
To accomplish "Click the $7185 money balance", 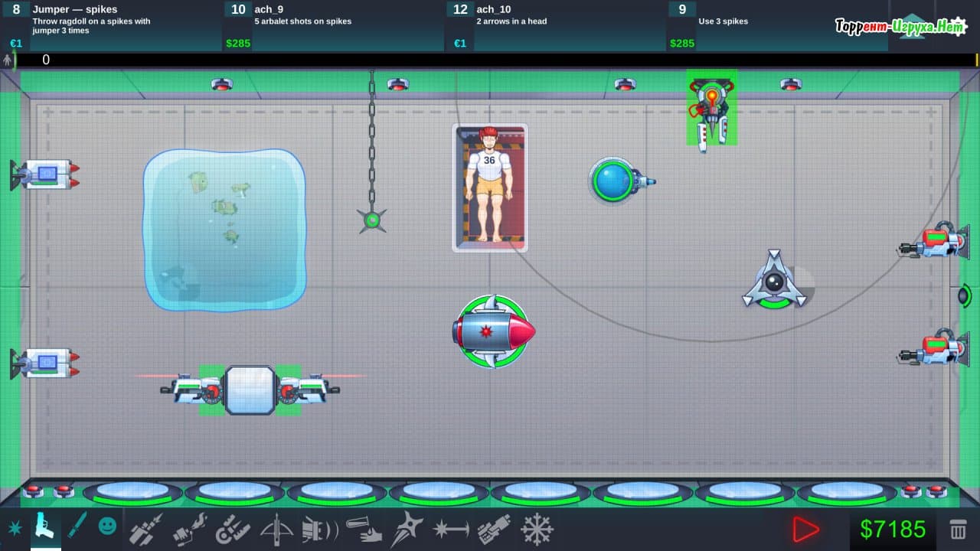I will 893,530.
